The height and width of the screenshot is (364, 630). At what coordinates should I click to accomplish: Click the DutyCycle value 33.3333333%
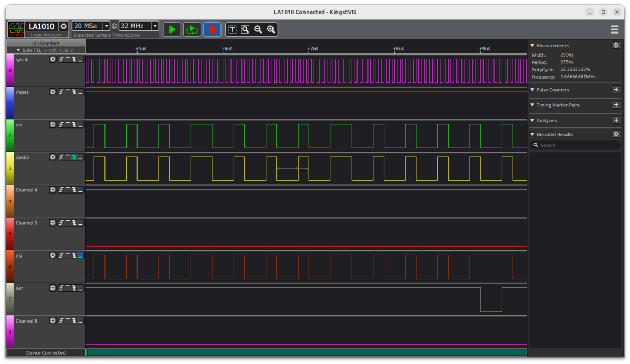575,69
